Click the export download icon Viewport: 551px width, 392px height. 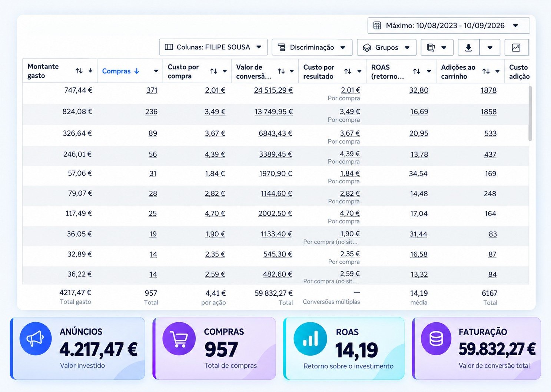pos(468,47)
